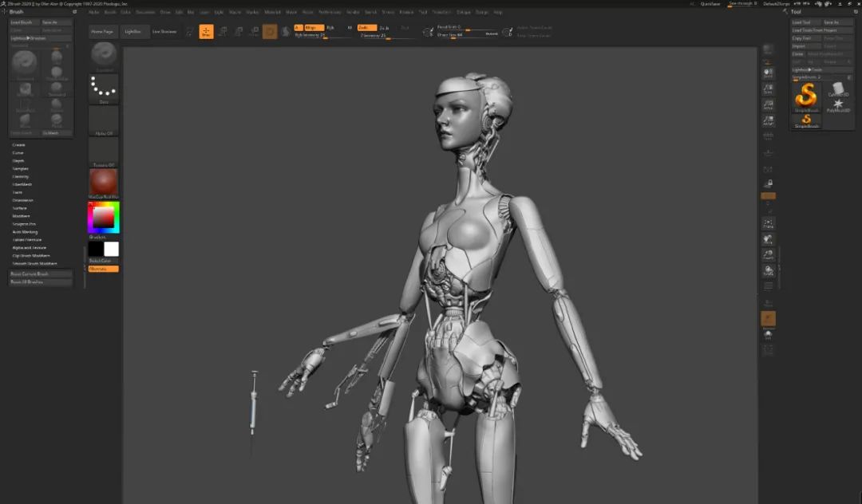Toggle the Mrgb channel button
Image resolution: width=862 pixels, height=504 pixels.
point(313,27)
